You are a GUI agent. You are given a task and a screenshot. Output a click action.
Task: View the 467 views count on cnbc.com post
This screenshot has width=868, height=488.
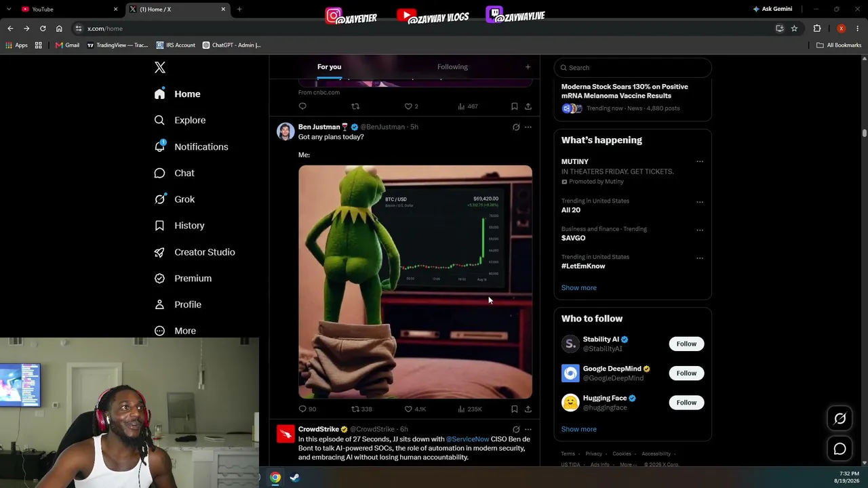468,106
